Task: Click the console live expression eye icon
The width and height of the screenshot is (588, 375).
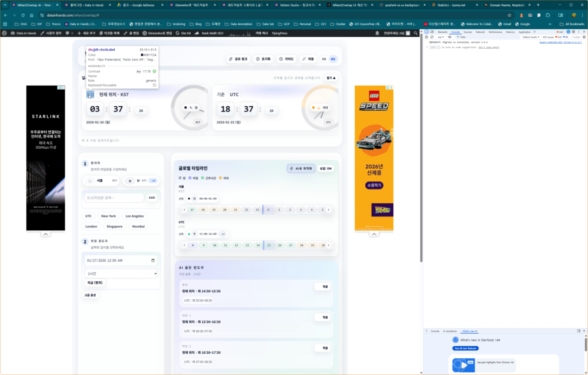Action: pyautogui.click(x=450, y=37)
